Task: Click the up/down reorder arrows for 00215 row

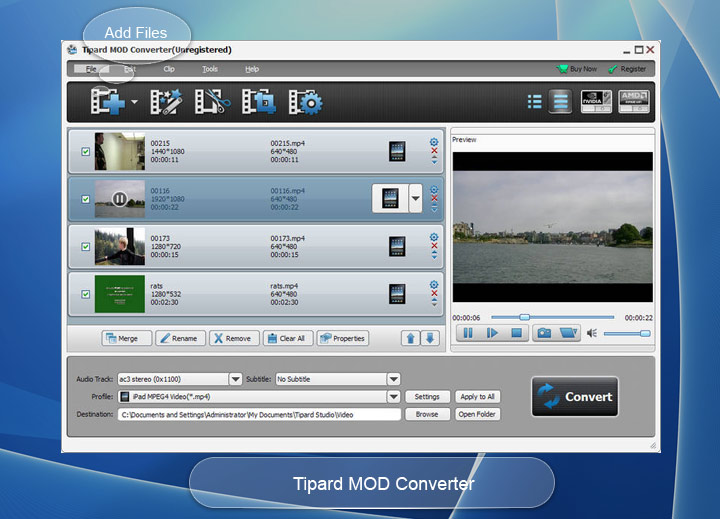Action: pyautogui.click(x=434, y=160)
